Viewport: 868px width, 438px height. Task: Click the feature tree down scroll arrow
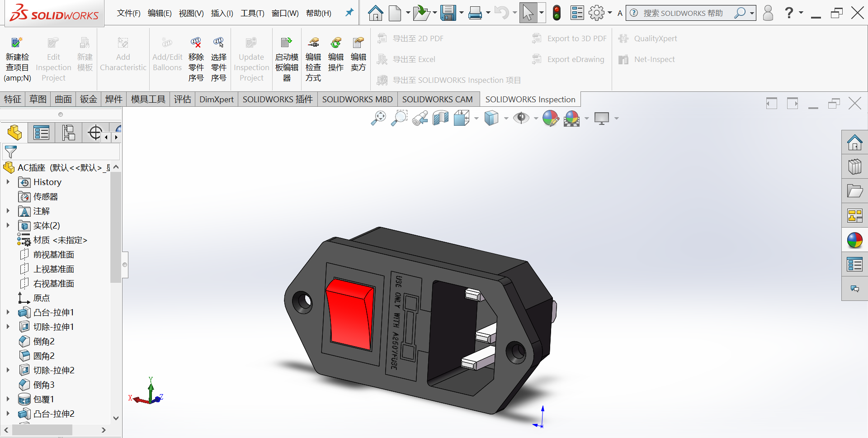tap(116, 418)
